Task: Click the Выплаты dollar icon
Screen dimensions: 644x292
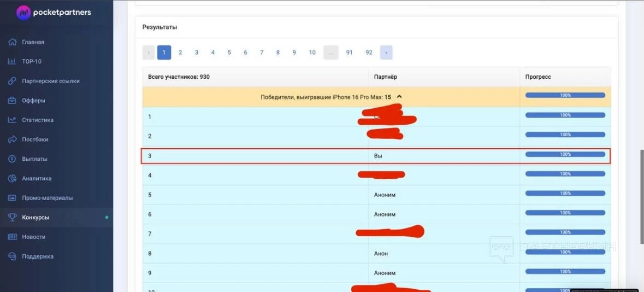Action: (11, 159)
